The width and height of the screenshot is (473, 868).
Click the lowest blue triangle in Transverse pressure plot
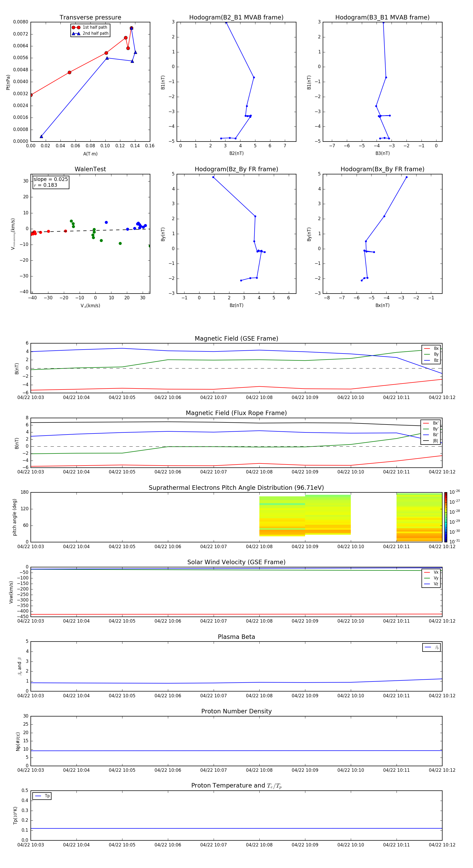pos(42,137)
